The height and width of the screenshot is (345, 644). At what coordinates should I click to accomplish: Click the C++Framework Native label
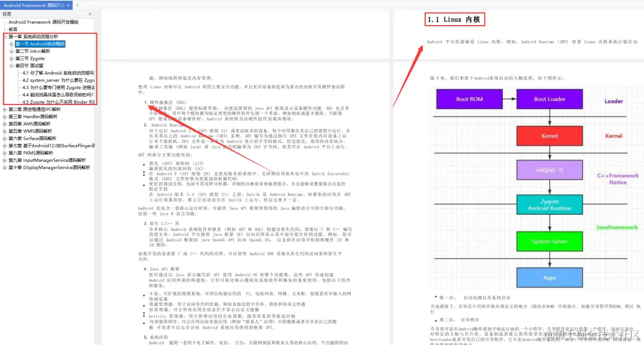[618, 179]
